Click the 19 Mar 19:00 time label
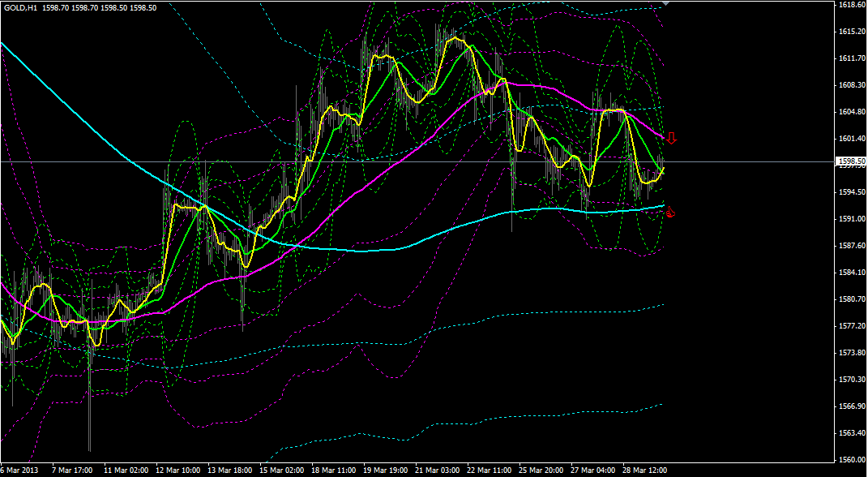 click(x=386, y=471)
